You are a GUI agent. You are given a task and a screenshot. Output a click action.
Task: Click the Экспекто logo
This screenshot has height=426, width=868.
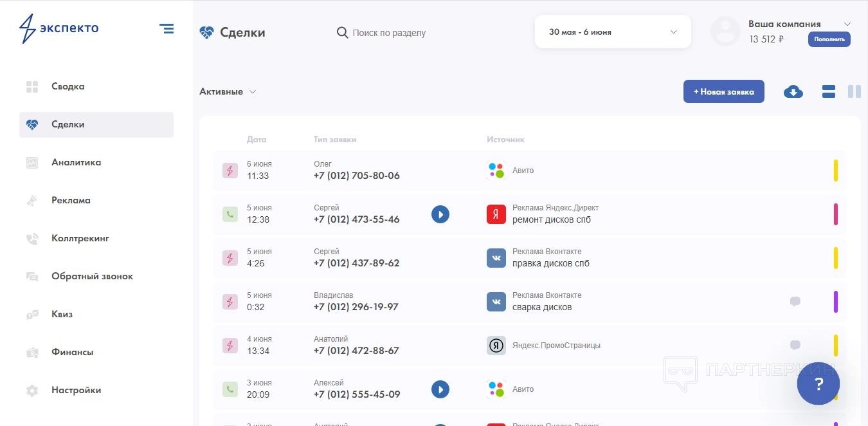coord(59,28)
